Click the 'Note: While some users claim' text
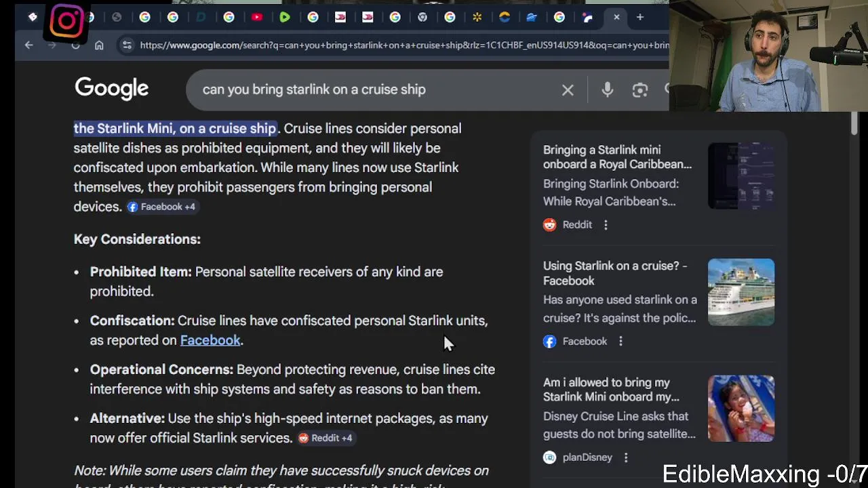 (281, 470)
